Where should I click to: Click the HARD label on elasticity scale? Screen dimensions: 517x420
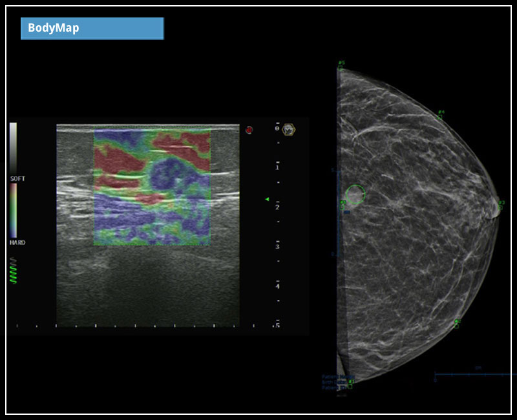click(x=17, y=242)
